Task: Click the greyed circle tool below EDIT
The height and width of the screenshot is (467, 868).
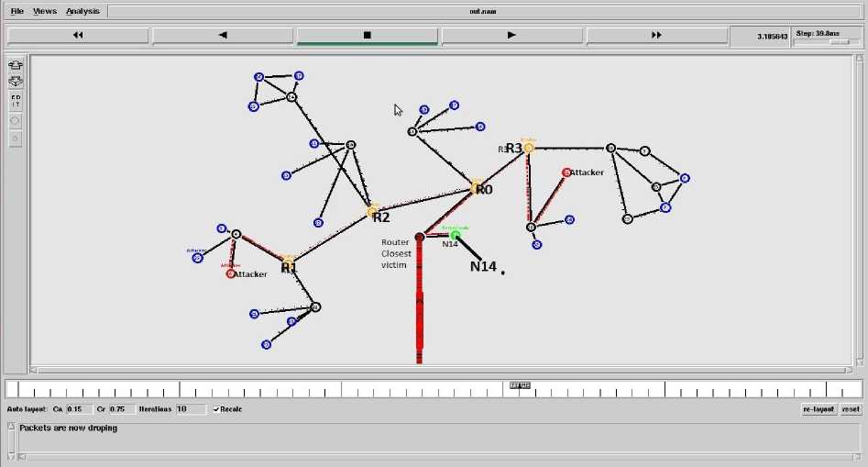Action: 16,121
